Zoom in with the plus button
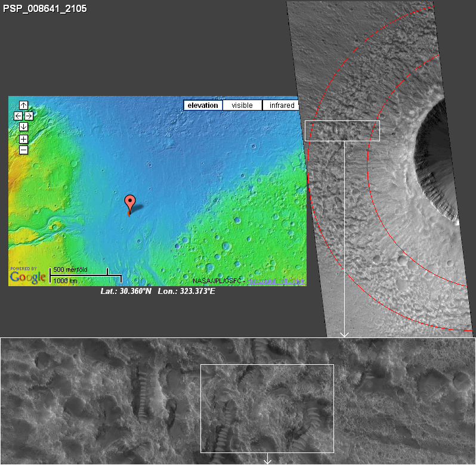Screen dimensions: 476x465 coord(23,139)
